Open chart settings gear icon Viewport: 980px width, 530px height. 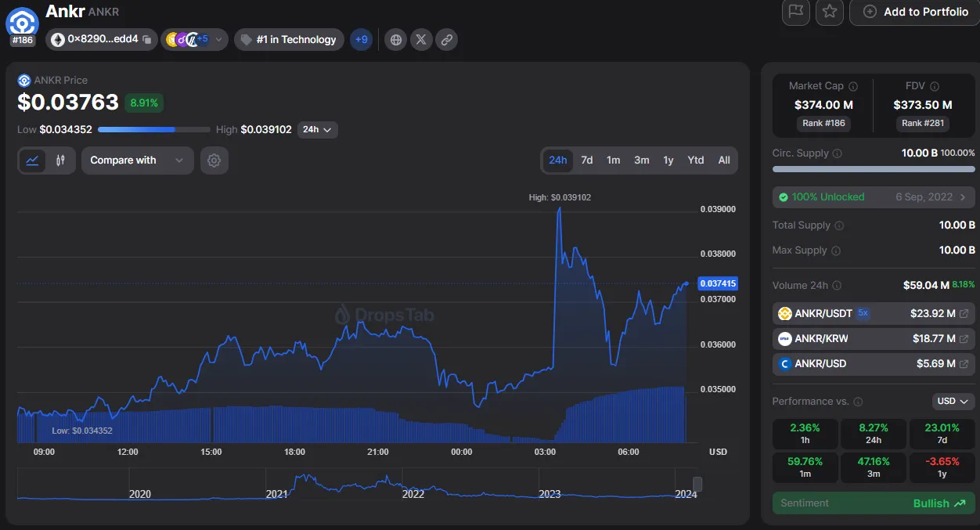pyautogui.click(x=214, y=160)
